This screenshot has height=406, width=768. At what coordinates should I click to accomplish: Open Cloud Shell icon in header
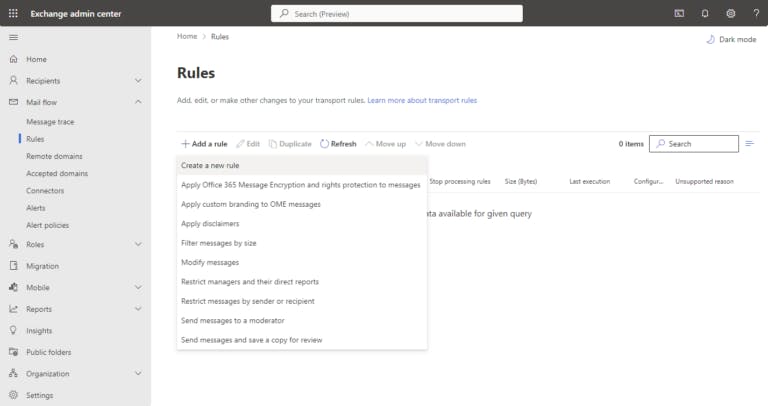click(x=679, y=13)
